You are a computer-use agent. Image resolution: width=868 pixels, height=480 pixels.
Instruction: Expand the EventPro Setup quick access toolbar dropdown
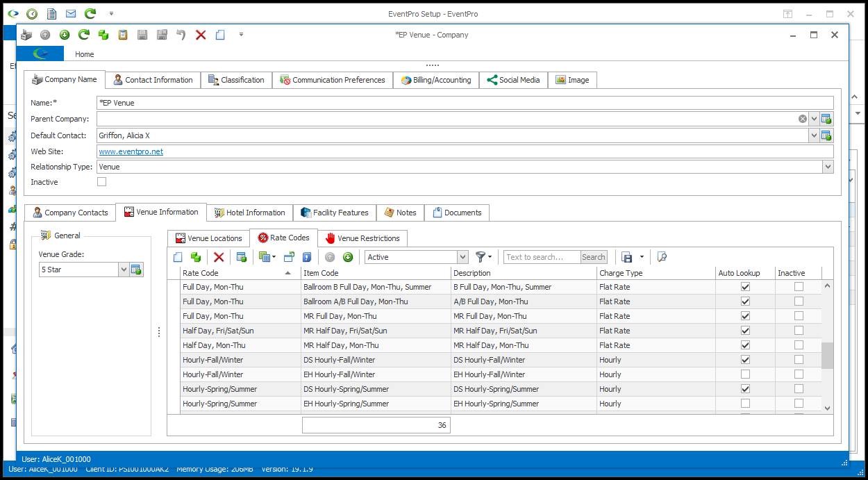point(112,14)
